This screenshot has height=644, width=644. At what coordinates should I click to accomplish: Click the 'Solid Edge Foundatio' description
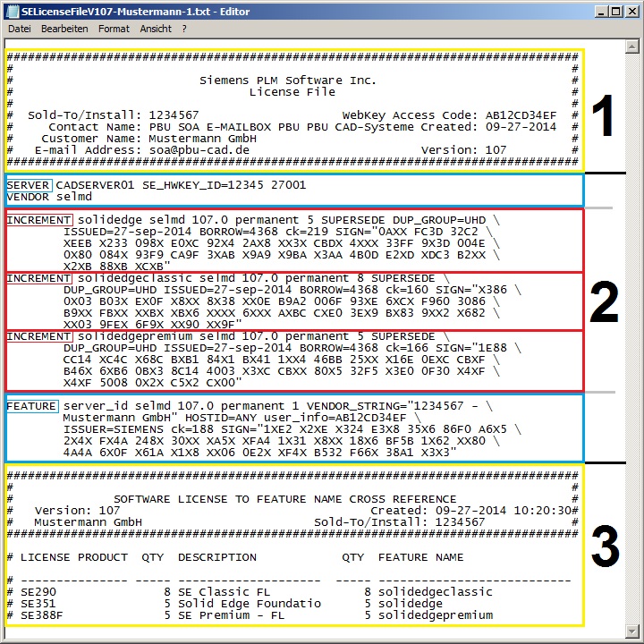(250, 604)
